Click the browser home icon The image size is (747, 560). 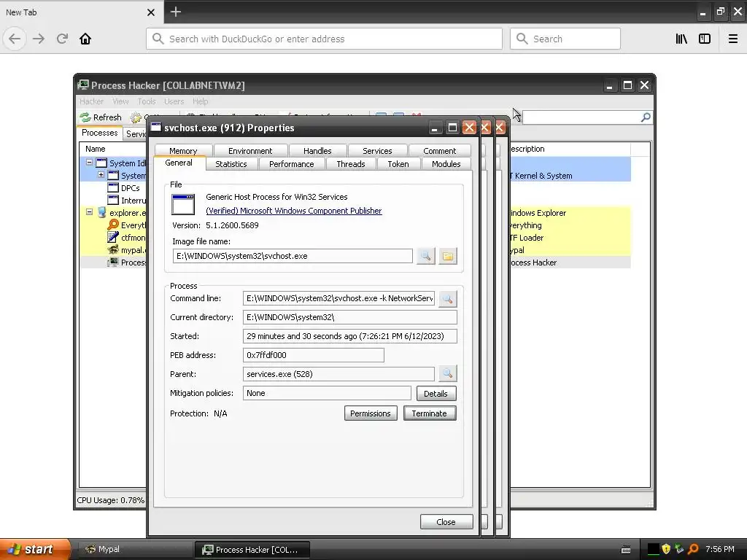coord(85,39)
